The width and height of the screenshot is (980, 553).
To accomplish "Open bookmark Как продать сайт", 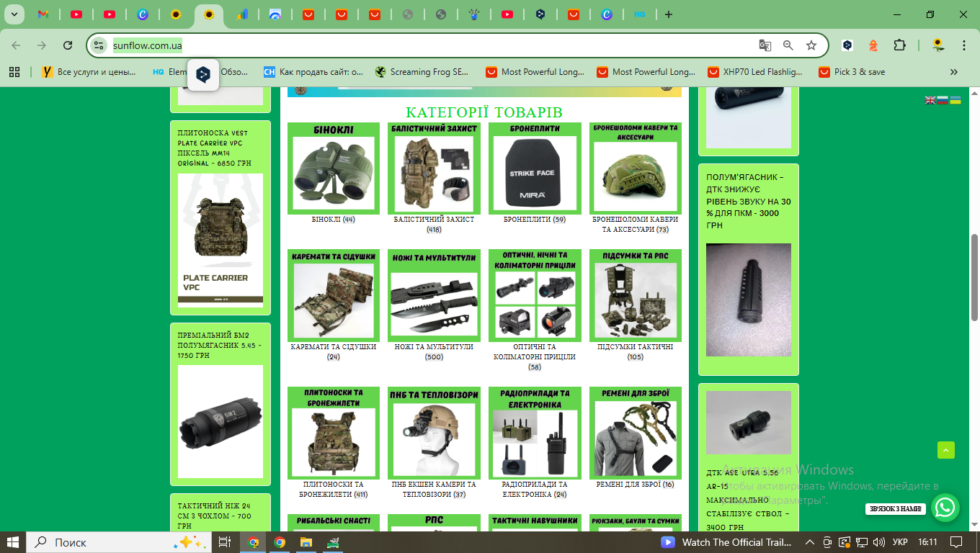I will tap(313, 72).
